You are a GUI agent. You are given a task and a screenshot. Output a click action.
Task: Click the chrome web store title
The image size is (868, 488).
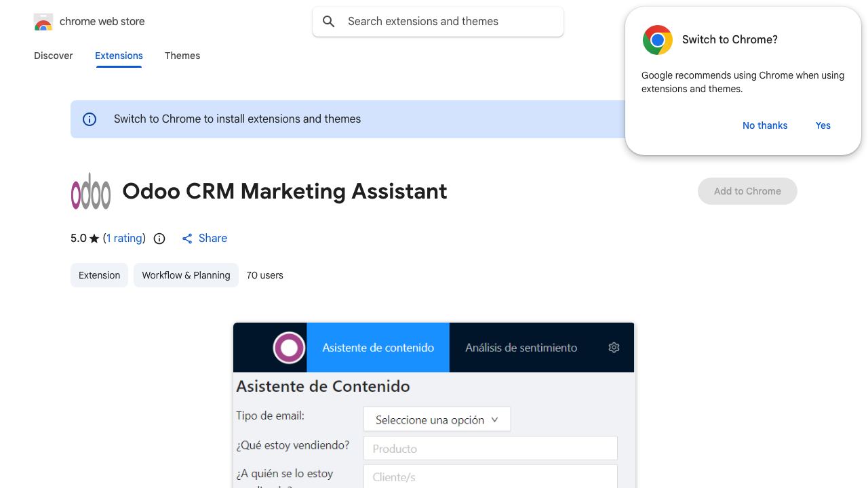pos(102,22)
